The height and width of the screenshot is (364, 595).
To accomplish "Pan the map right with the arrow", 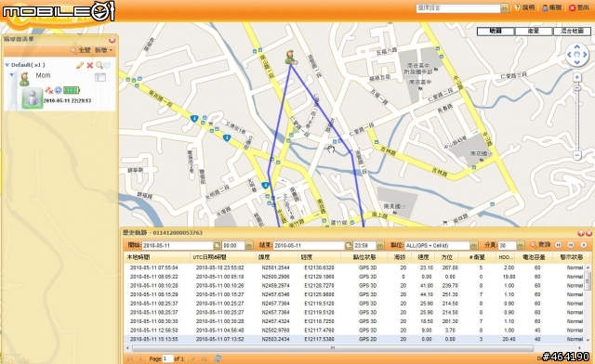I will (x=585, y=55).
